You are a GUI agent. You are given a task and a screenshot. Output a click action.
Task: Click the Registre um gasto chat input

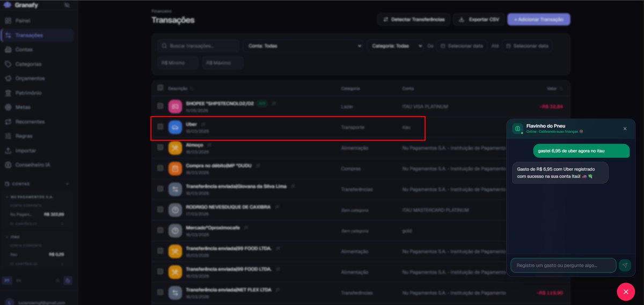tap(563, 265)
